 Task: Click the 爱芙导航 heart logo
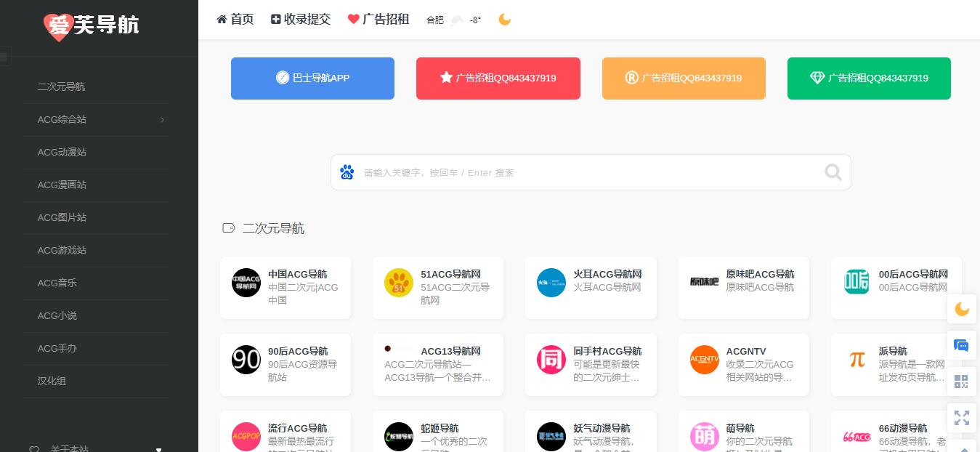tap(58, 26)
